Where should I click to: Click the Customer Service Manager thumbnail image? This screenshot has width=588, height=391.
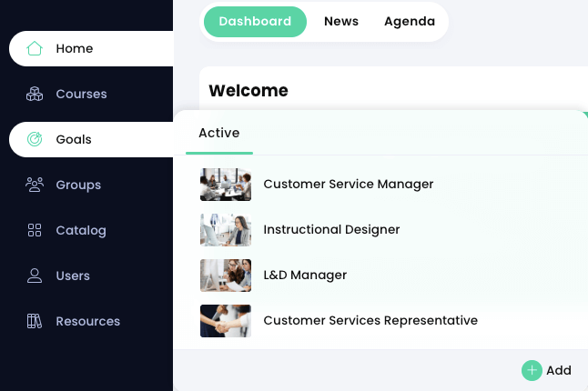click(226, 185)
